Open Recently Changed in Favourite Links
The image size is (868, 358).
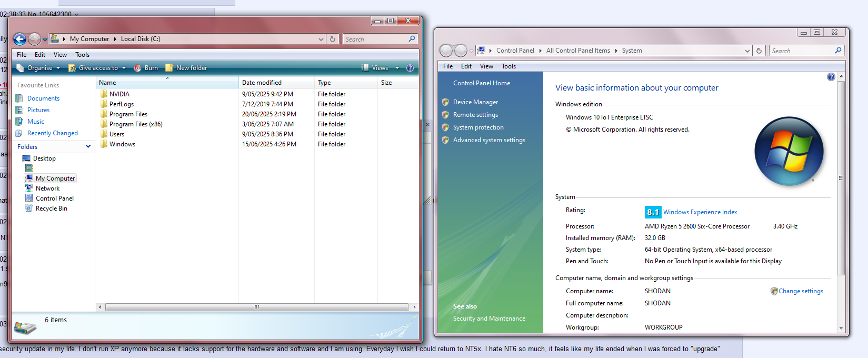(x=53, y=133)
